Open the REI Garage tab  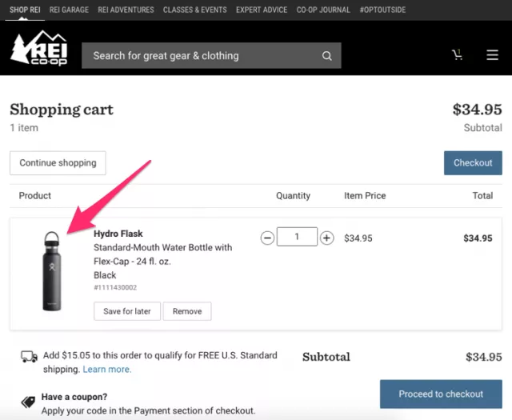[67, 10]
